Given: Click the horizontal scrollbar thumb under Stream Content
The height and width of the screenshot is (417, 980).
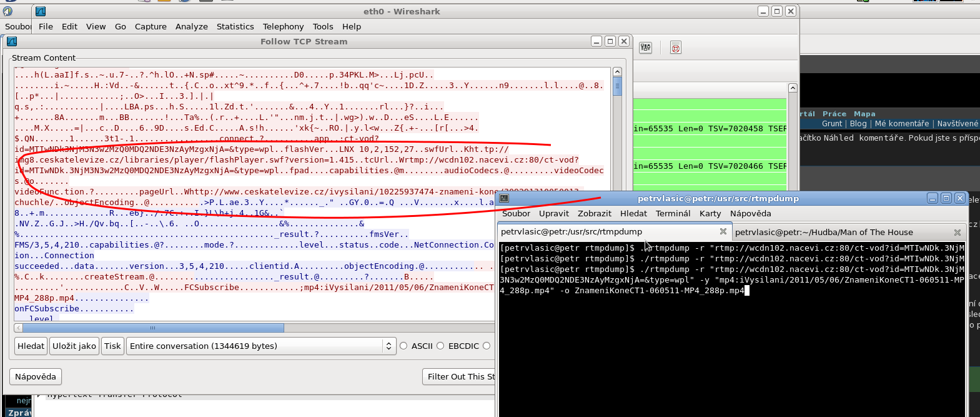Looking at the screenshot, I should (x=153, y=328).
